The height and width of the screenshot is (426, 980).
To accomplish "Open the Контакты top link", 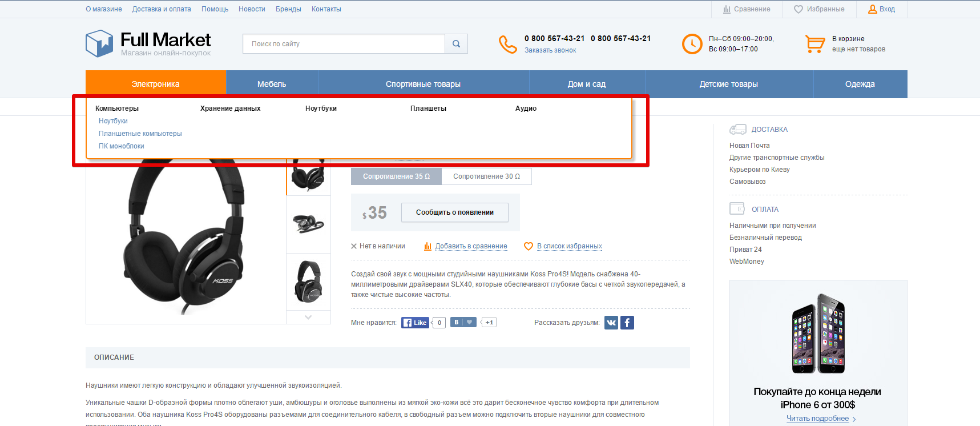I will (x=326, y=9).
